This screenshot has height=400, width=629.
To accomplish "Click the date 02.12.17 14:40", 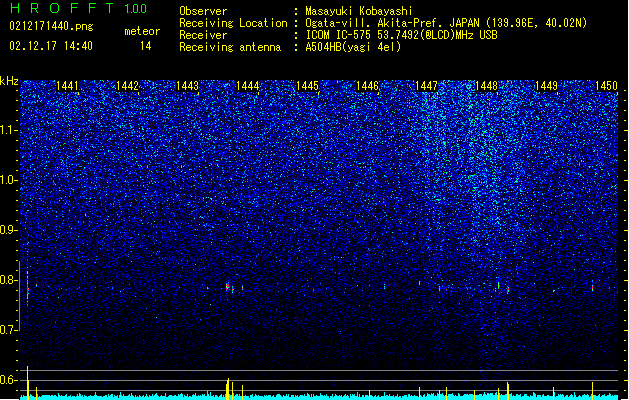I will [x=51, y=46].
